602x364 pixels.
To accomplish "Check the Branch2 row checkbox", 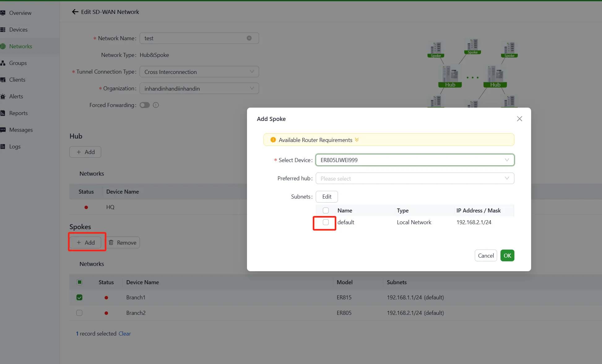I will click(79, 313).
